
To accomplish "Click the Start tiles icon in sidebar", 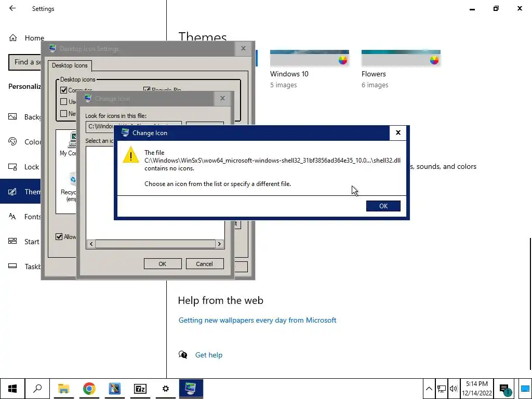I will [12, 241].
